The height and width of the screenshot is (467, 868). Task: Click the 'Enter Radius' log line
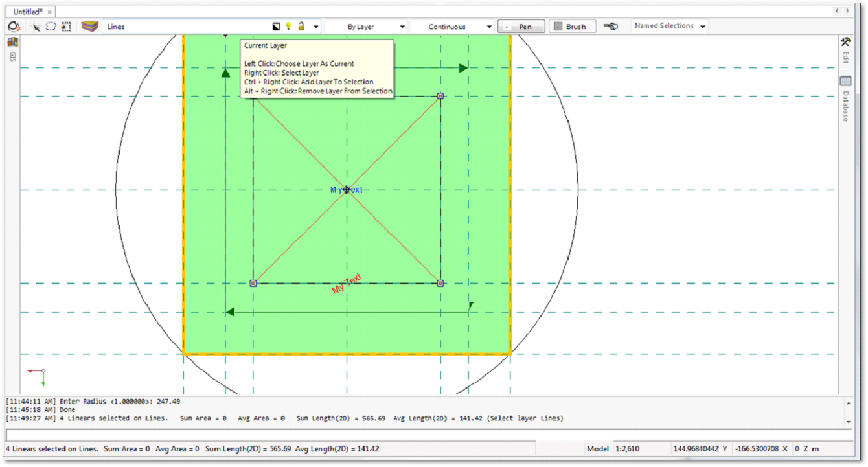coord(93,402)
